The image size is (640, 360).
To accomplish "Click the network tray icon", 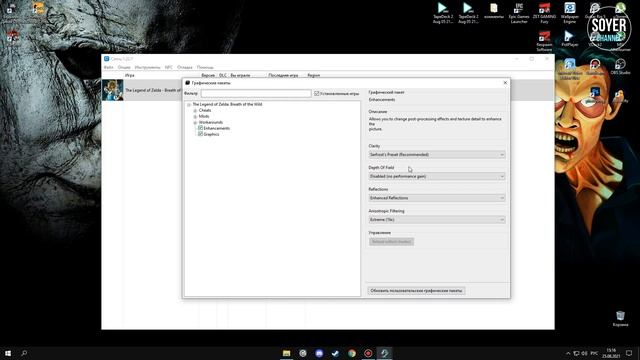I will [576, 353].
